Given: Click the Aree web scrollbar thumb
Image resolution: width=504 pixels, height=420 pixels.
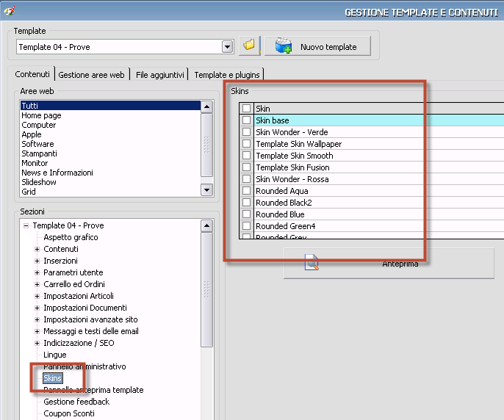Looking at the screenshot, I should pyautogui.click(x=206, y=145).
